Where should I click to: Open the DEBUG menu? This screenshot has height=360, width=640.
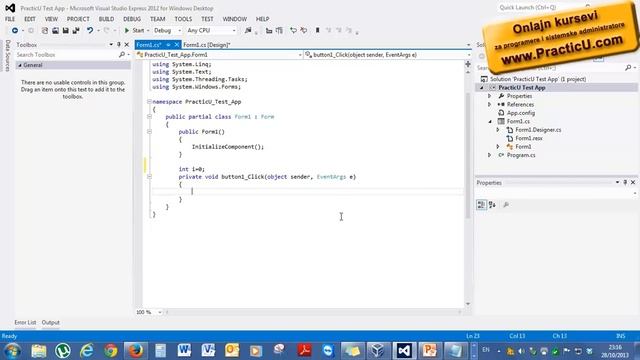[132, 19]
